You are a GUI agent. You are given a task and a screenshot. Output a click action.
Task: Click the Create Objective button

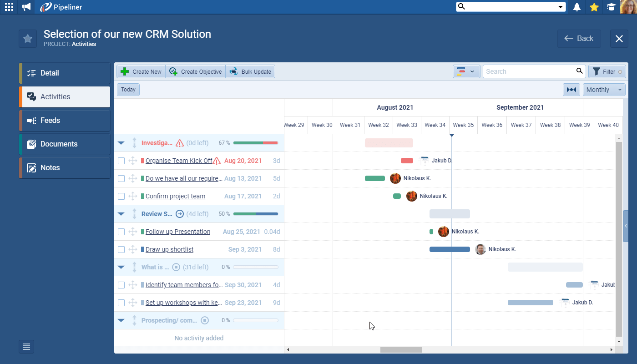[x=196, y=71]
